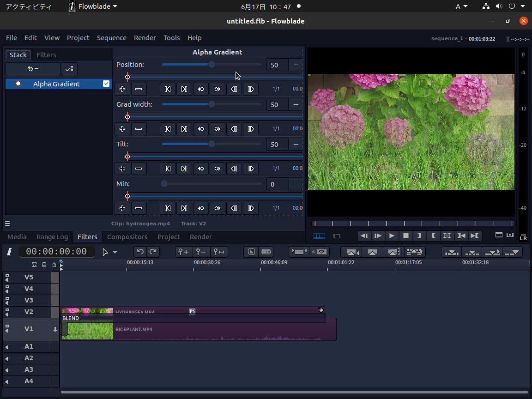Switch to the Compositors tab
This screenshot has height=399, width=532.
click(127, 236)
